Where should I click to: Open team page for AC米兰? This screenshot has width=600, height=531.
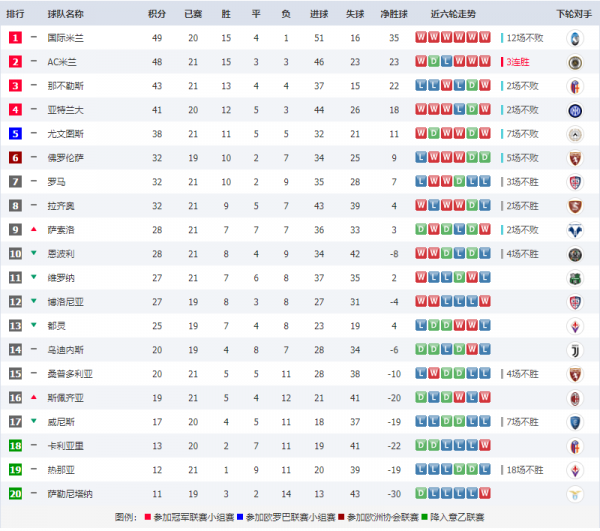click(62, 62)
